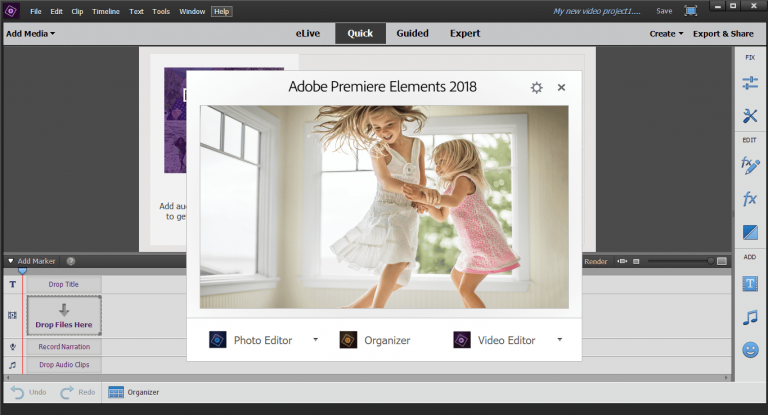Open the Applied Effects fx pencil icon
Screen dimensions: 768x415
750,166
